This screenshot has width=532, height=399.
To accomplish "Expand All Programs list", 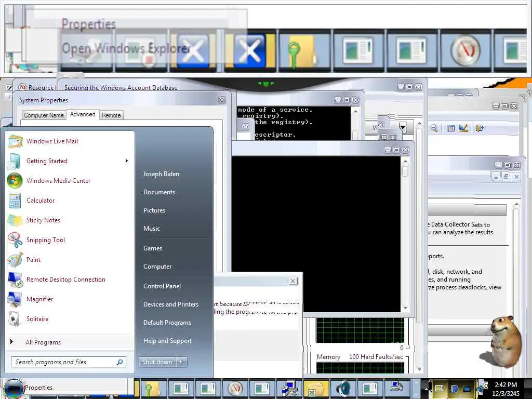I will pyautogui.click(x=70, y=342).
